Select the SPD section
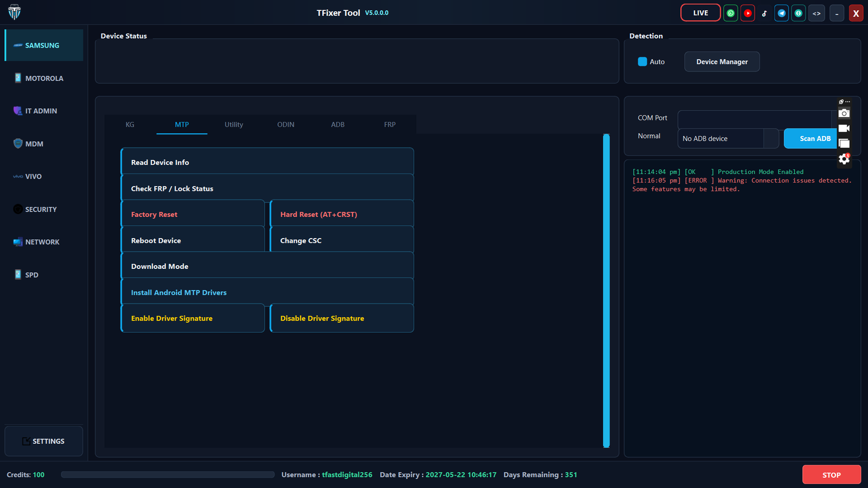The width and height of the screenshot is (868, 488). tap(44, 275)
